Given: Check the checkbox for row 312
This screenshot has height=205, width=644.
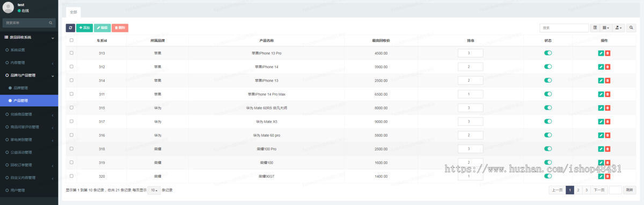Looking at the screenshot, I should click(71, 67).
